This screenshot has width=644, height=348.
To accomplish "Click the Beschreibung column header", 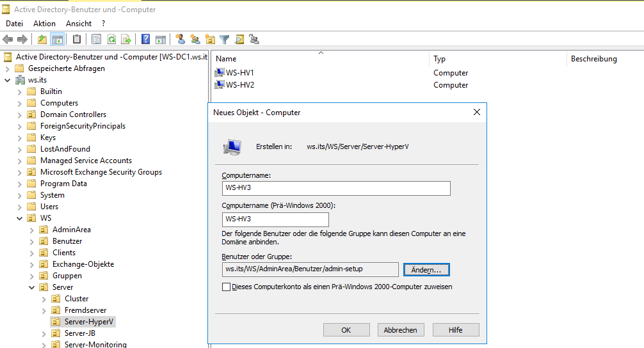I will (x=594, y=59).
